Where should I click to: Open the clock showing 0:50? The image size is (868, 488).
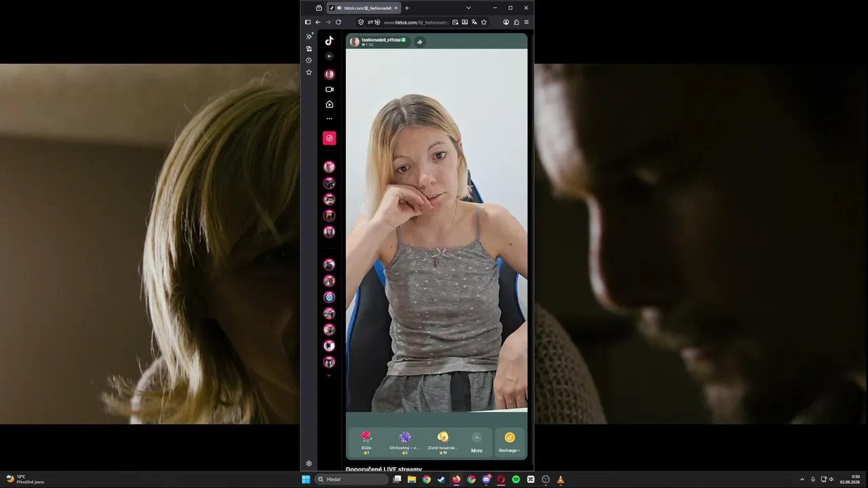point(850,479)
